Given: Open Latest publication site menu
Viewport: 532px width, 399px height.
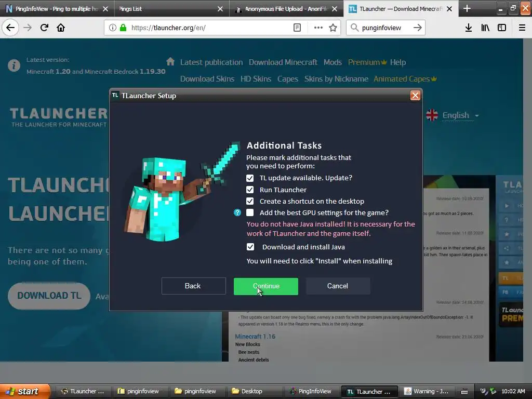Looking at the screenshot, I should (x=211, y=62).
